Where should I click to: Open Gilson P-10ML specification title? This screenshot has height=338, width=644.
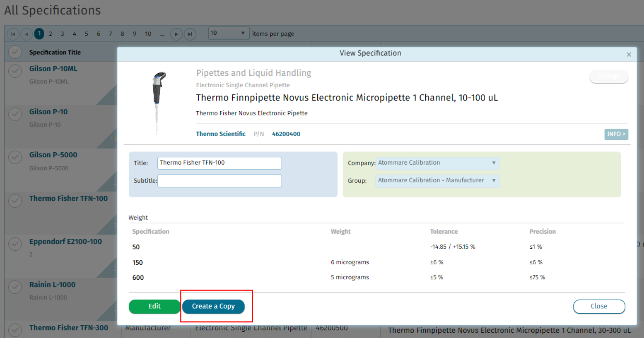click(53, 69)
